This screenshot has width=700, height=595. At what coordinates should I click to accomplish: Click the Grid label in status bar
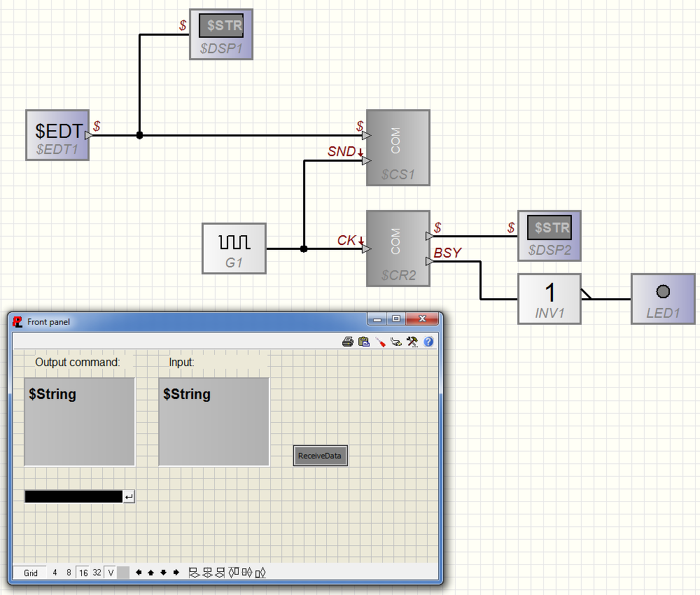pos(30,573)
